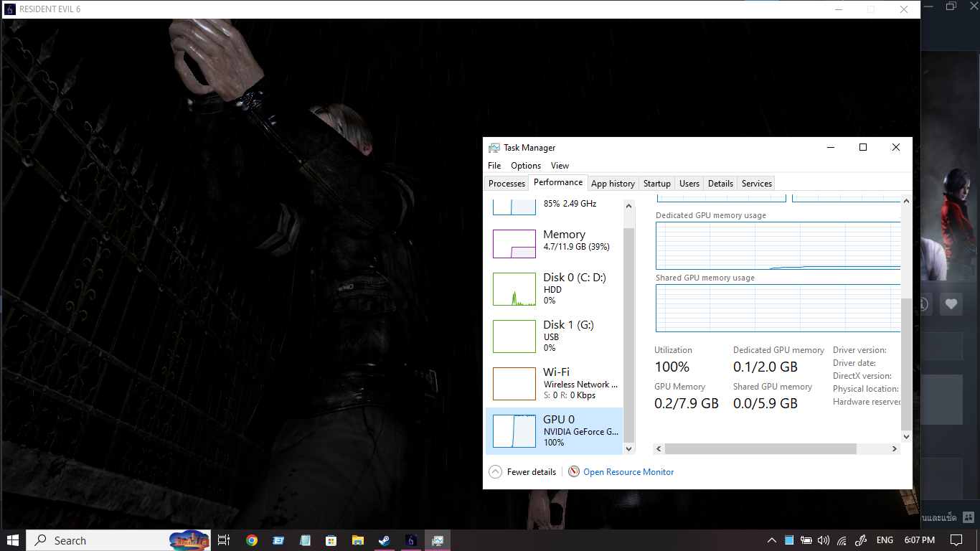The image size is (980, 551).
Task: Click the sidebar scroll up arrow
Action: (629, 206)
